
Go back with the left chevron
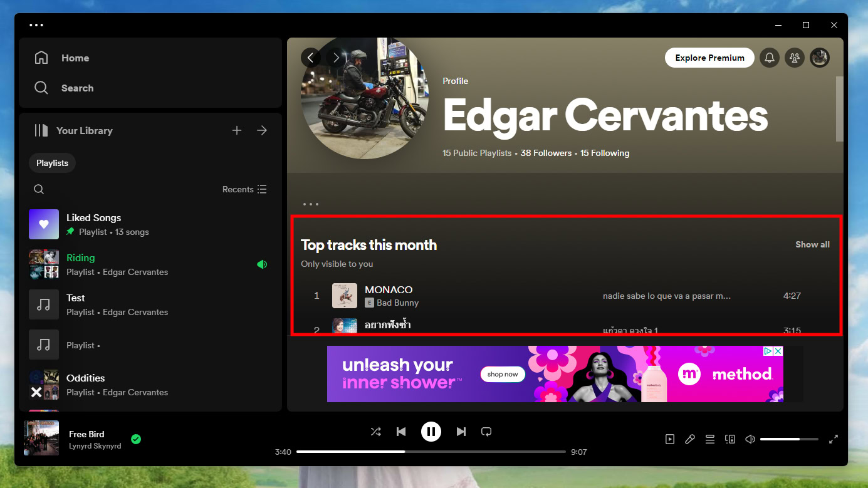311,58
